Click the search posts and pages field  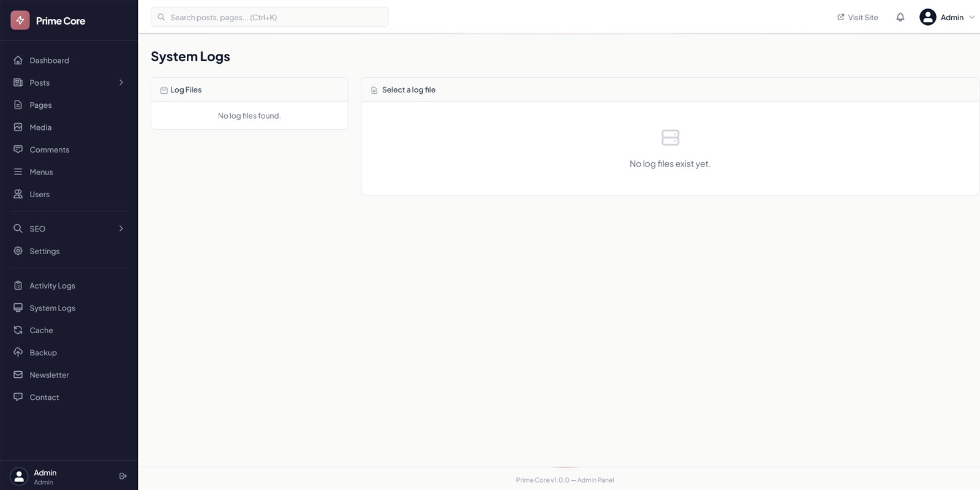(x=269, y=17)
